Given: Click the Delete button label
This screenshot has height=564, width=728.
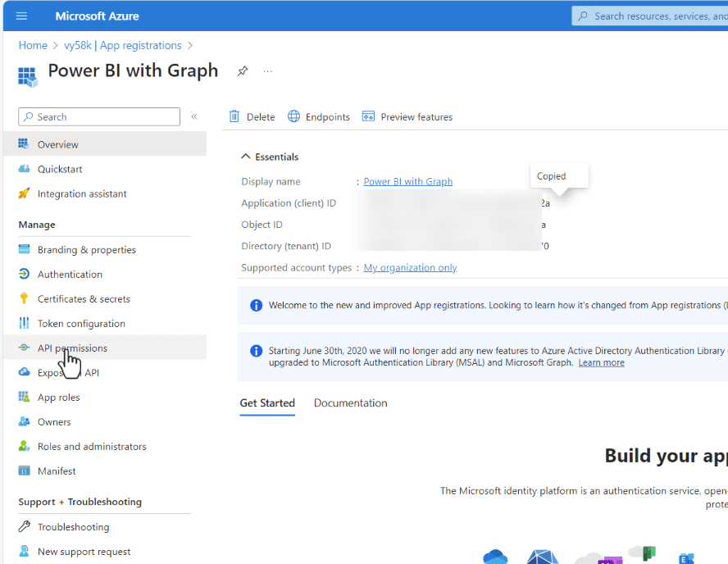Looking at the screenshot, I should point(261,117).
